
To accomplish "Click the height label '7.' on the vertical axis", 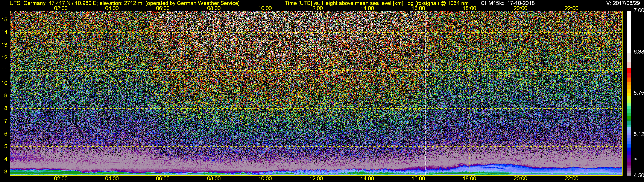I will tap(6, 121).
